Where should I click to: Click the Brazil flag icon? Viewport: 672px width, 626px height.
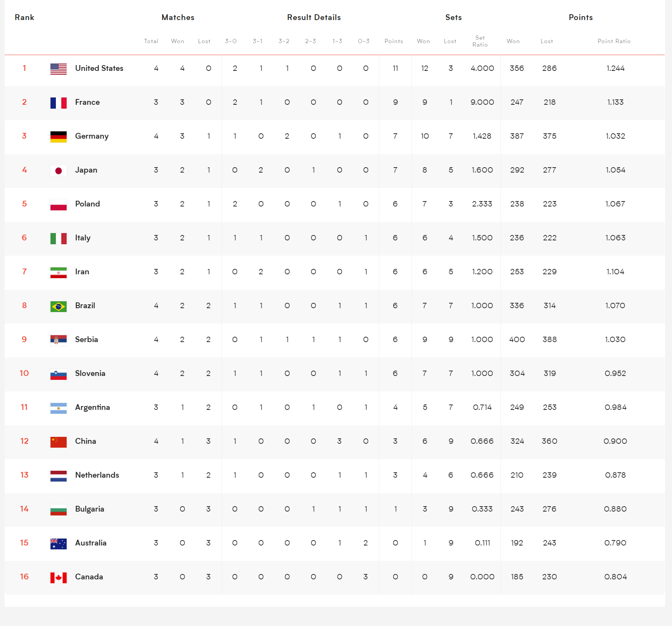(x=59, y=306)
